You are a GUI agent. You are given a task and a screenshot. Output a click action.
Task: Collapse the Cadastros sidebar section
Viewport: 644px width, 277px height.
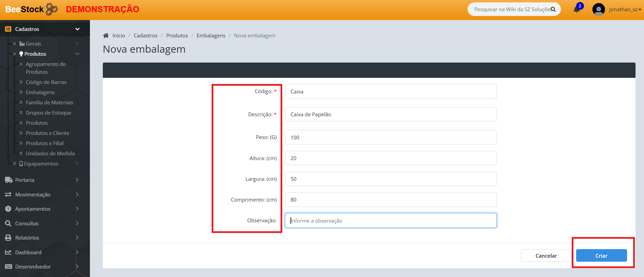pyautogui.click(x=77, y=29)
